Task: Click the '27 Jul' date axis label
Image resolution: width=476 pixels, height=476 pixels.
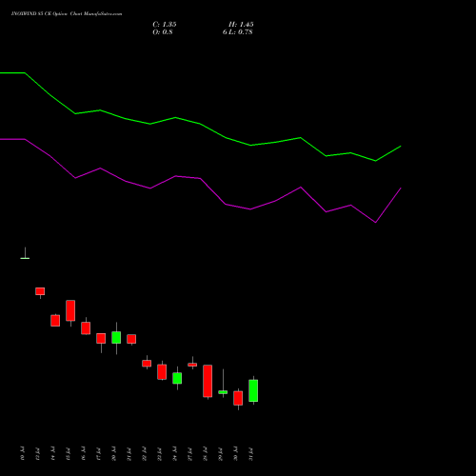Action: point(190,454)
